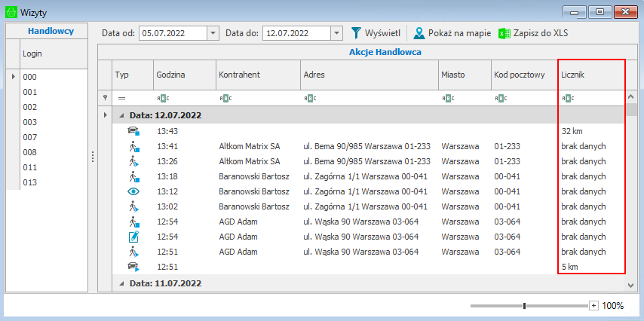Click the walking person icon at 13:41
644x321 pixels.
pyautogui.click(x=133, y=146)
